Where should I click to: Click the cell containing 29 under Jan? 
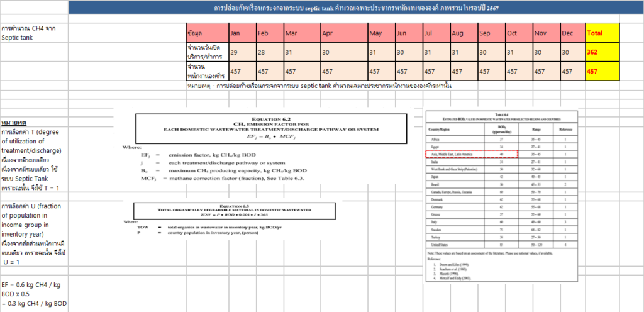[241, 52]
